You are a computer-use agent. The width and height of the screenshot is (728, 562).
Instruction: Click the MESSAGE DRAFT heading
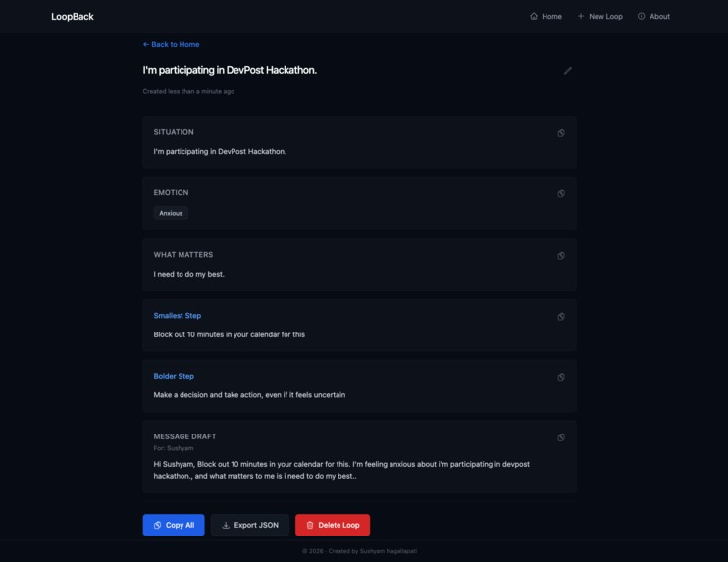coord(184,436)
